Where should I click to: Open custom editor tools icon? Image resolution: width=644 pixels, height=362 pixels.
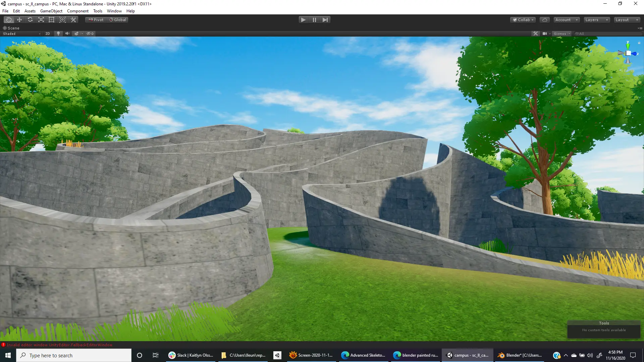(73, 20)
